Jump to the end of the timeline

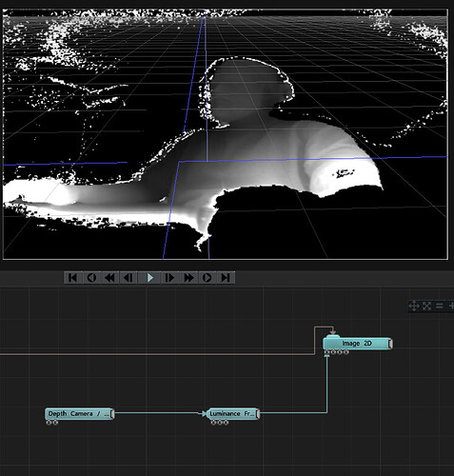pos(226,278)
